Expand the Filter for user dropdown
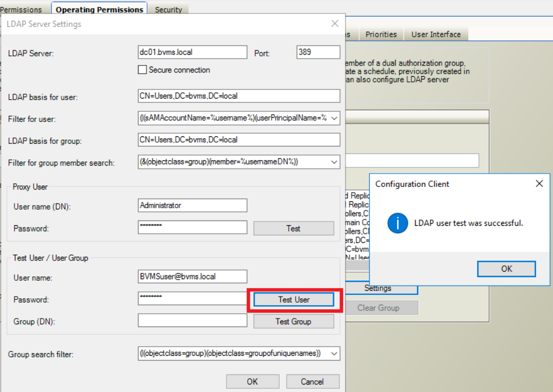The width and height of the screenshot is (553, 392). (x=334, y=119)
